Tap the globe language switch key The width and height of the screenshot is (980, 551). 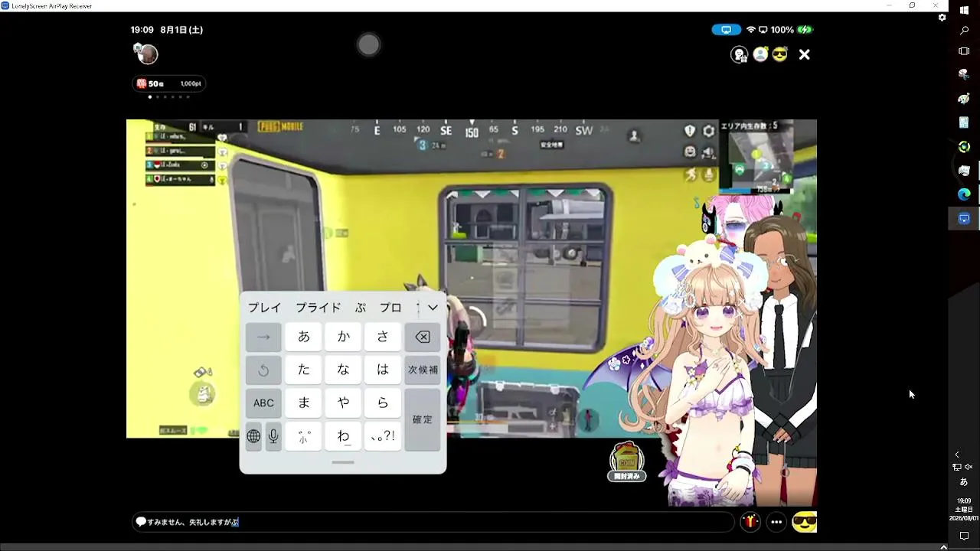(253, 436)
